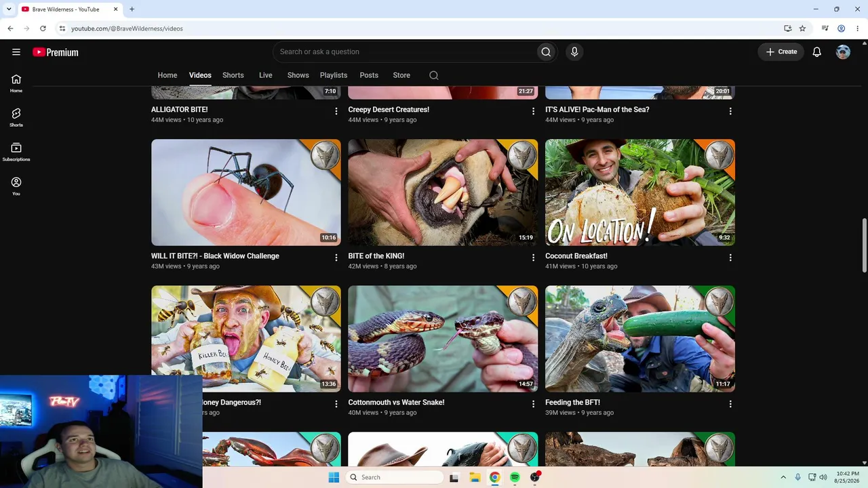Focus the YouTube search box

[x=404, y=52]
